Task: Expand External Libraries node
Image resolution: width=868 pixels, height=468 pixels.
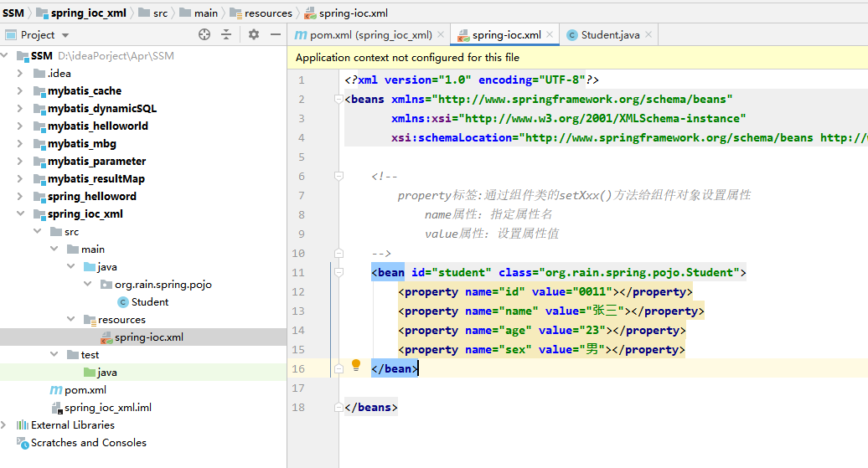Action: click(4, 424)
